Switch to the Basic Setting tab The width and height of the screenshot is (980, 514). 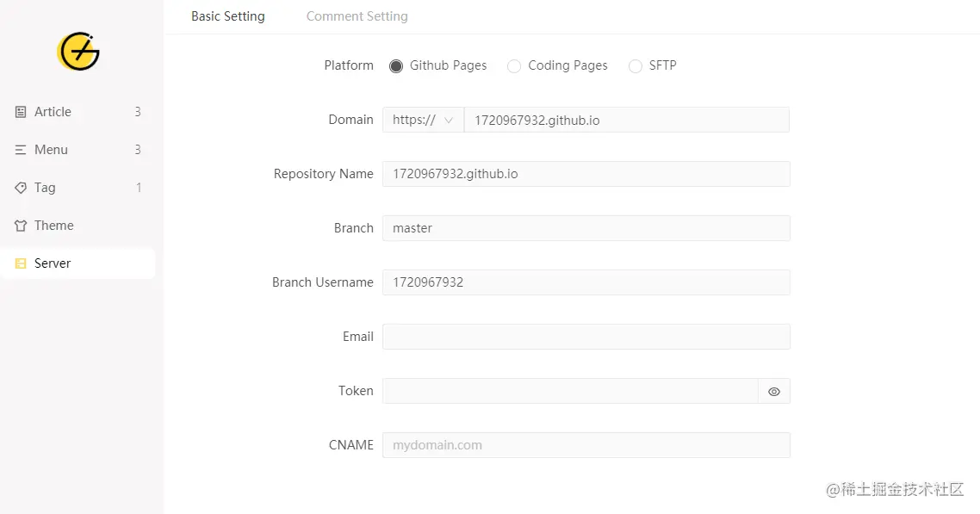tap(228, 16)
